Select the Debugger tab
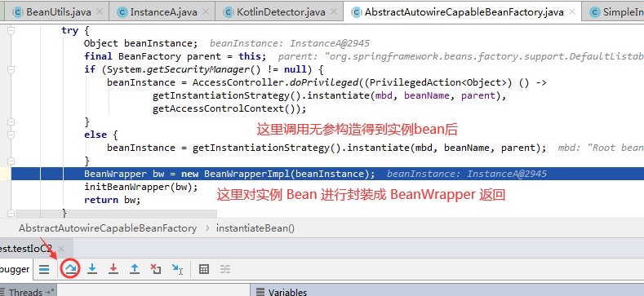The width and height of the screenshot is (644, 296). (x=15, y=269)
